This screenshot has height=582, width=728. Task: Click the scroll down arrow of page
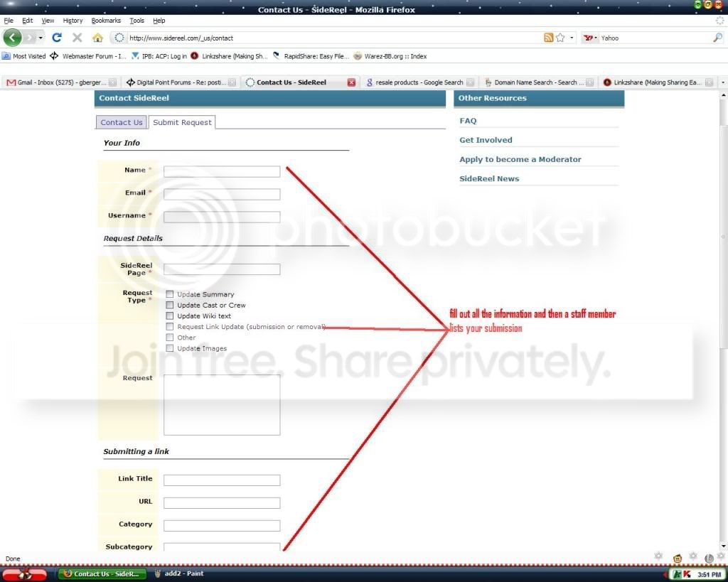pyautogui.click(x=723, y=546)
